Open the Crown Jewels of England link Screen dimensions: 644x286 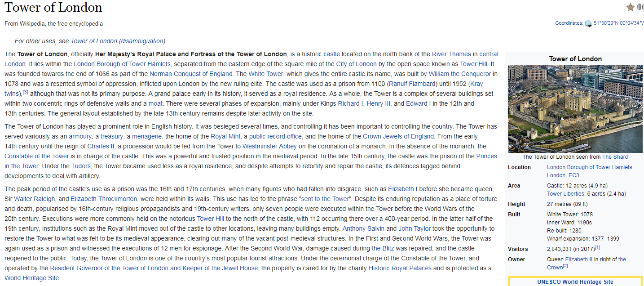pos(398,136)
